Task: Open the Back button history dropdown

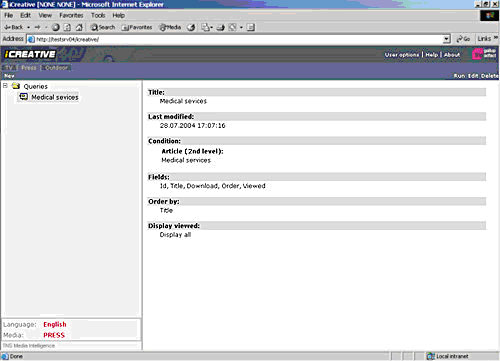Action: (28, 27)
